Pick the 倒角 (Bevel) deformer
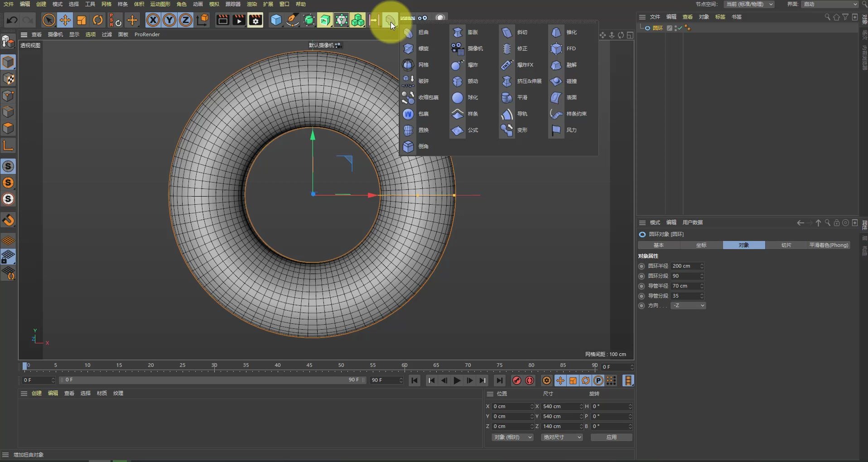Viewport: 868px width, 462px height. click(x=408, y=147)
